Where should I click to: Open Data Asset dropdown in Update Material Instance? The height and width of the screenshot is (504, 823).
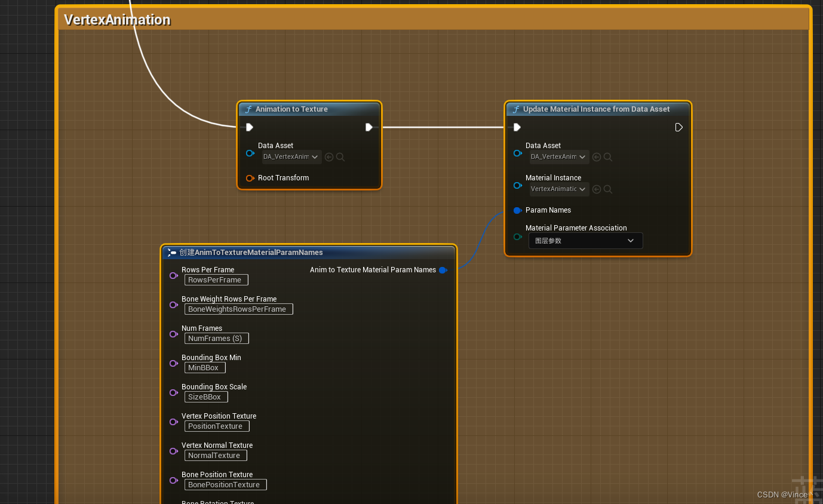click(560, 157)
